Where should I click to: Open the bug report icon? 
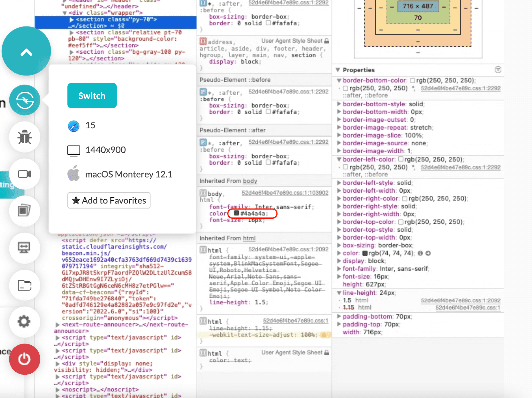25,137
